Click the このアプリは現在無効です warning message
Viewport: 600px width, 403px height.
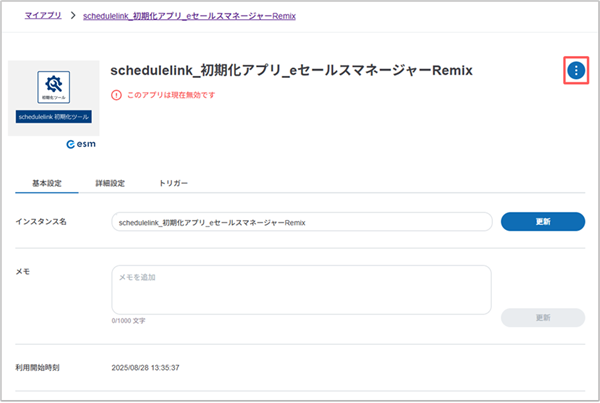click(x=170, y=95)
